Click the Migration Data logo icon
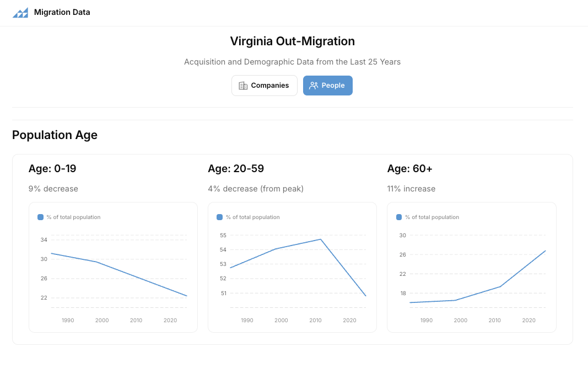The image size is (588, 373). [x=20, y=12]
